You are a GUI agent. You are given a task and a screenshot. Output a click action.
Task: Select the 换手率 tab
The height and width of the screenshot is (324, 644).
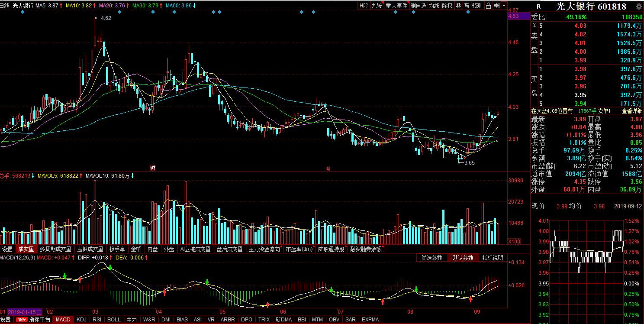[117, 249]
